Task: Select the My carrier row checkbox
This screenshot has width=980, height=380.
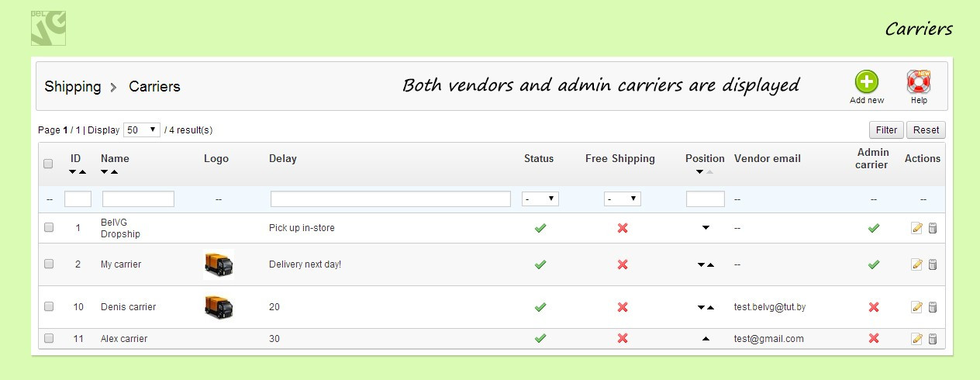Action: click(49, 264)
